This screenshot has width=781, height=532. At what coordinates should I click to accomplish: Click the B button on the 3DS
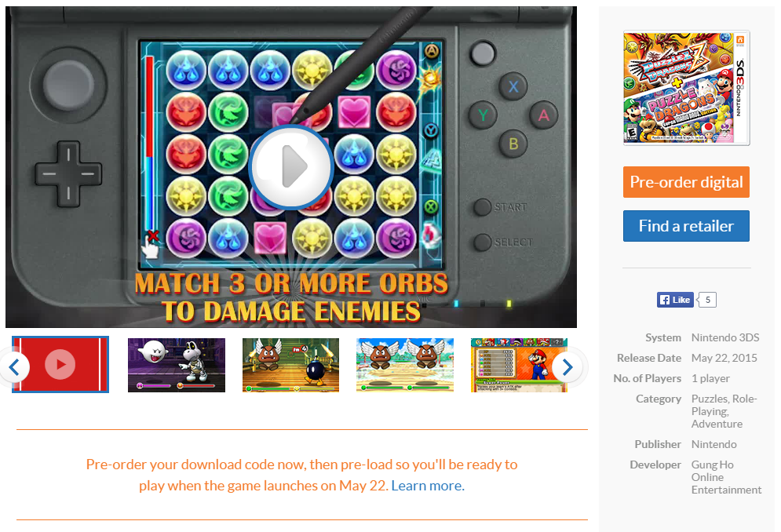[513, 144]
